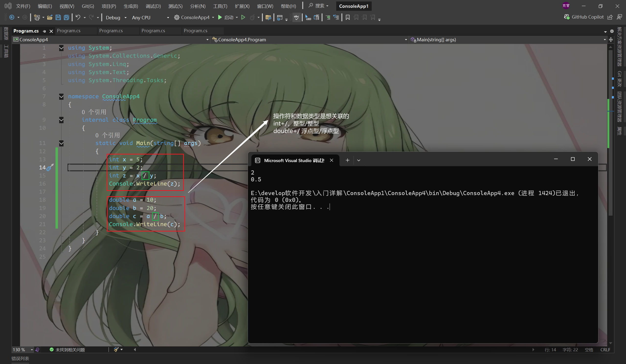The width and height of the screenshot is (626, 364).
Task: Open the 视图(V) menu
Action: [67, 6]
